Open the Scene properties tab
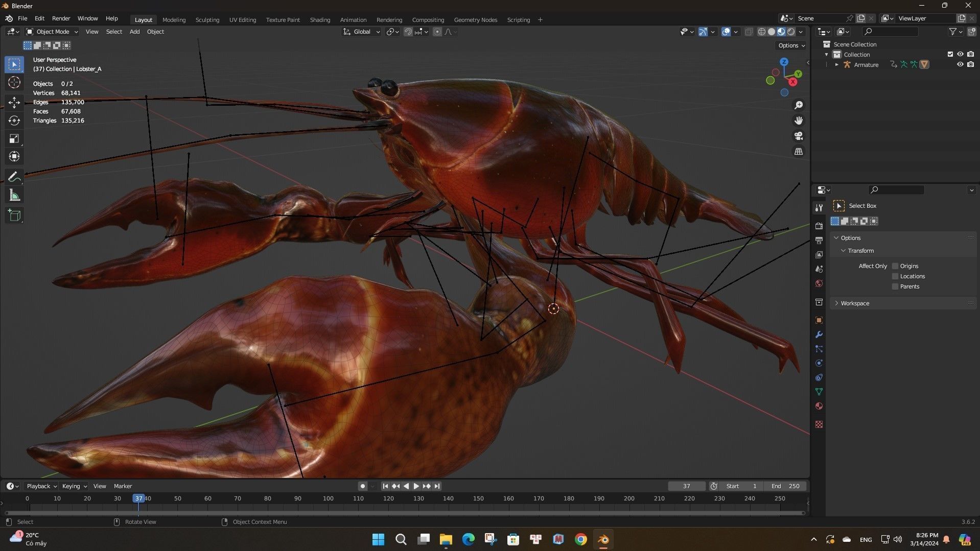 tap(819, 269)
